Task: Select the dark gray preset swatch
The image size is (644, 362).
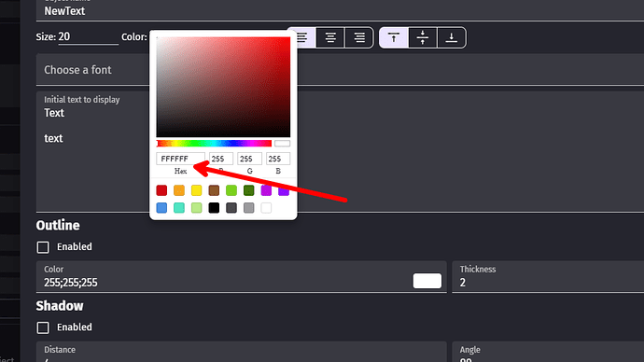Action: [x=231, y=208]
